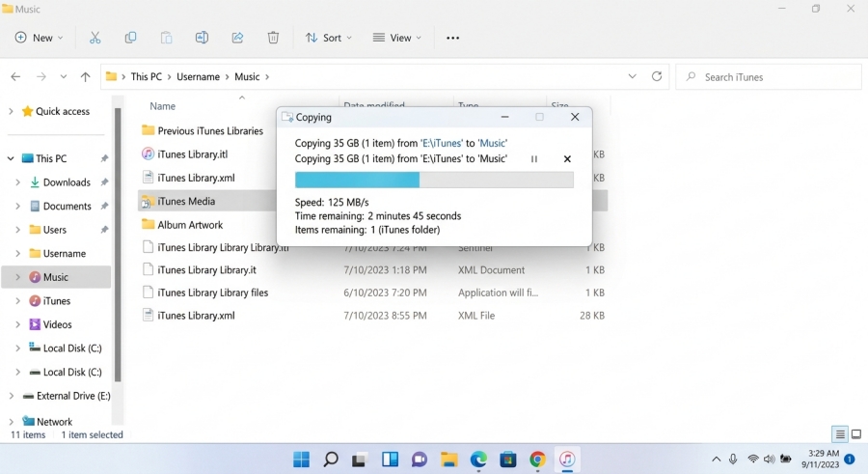Cancel the copy with the small X
Image resolution: width=868 pixels, height=474 pixels.
(x=567, y=159)
